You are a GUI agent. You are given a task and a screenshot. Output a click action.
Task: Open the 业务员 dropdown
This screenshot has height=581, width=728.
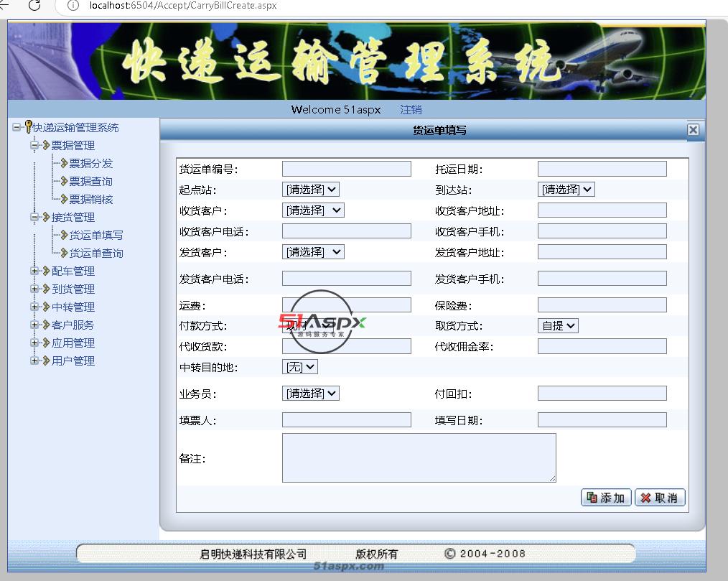311,394
